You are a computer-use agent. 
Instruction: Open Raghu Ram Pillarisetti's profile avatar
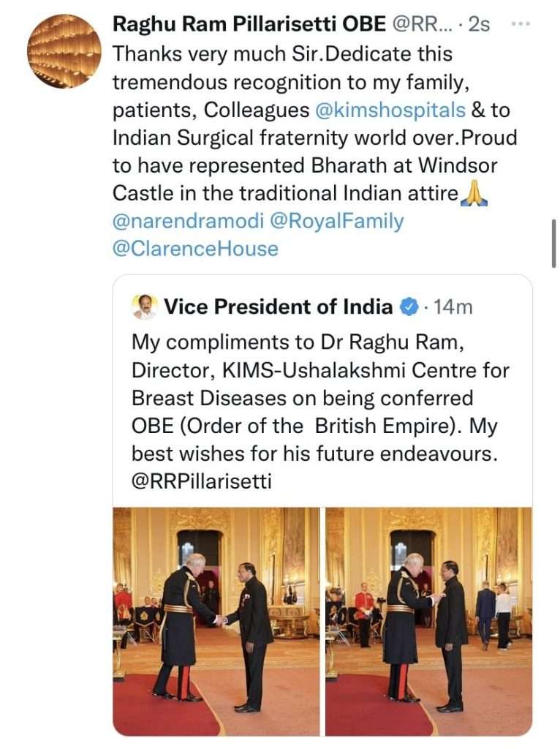[x=64, y=51]
